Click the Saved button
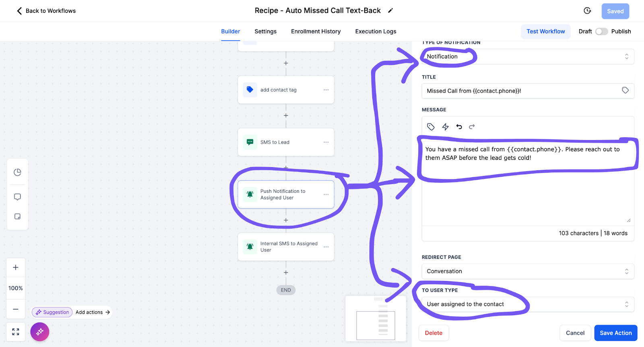Screen dimensions: 644x347 coord(615,11)
